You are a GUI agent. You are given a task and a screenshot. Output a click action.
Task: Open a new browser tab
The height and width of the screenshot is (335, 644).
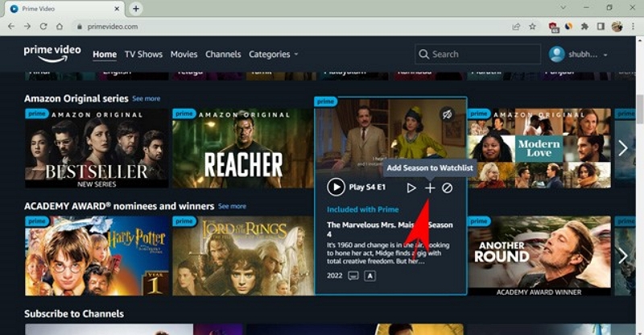coord(136,8)
